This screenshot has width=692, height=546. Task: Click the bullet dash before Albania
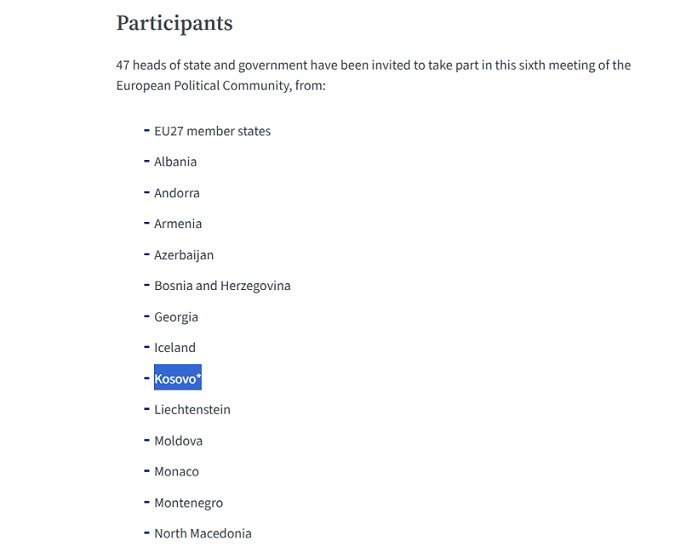coord(147,162)
